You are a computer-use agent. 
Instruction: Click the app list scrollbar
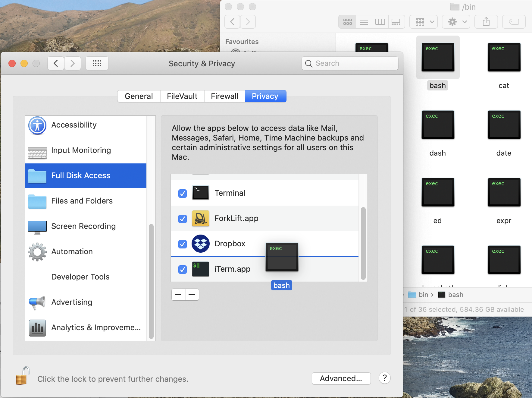pyautogui.click(x=363, y=243)
